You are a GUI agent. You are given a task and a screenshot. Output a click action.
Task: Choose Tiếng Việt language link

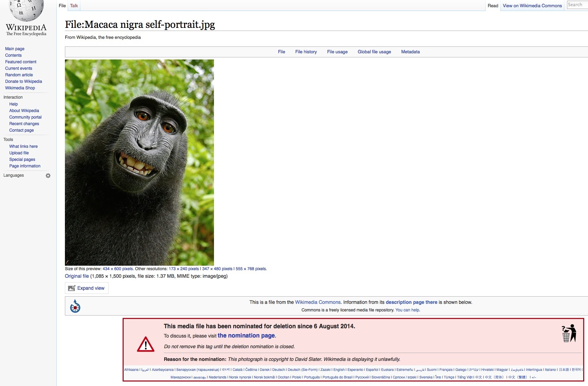click(465, 377)
